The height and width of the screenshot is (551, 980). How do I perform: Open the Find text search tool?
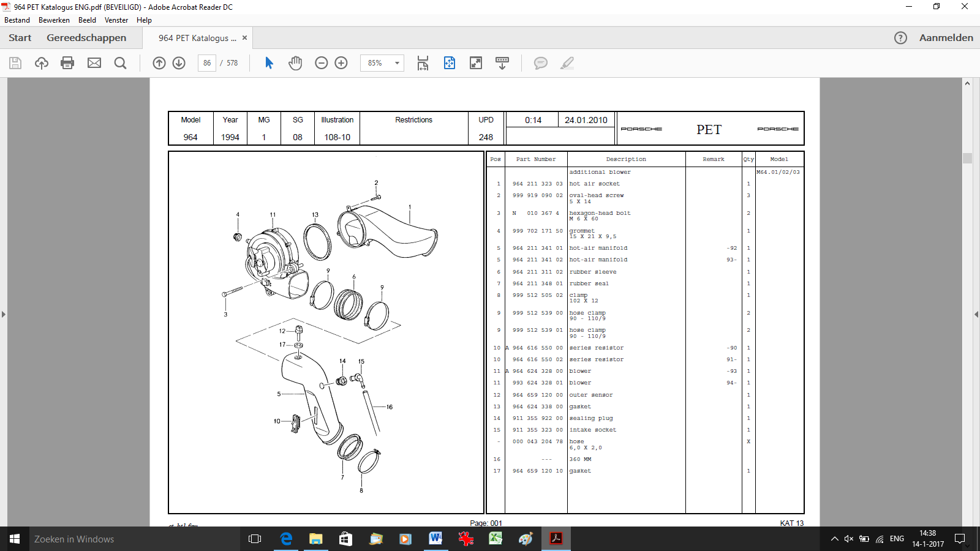(x=120, y=63)
